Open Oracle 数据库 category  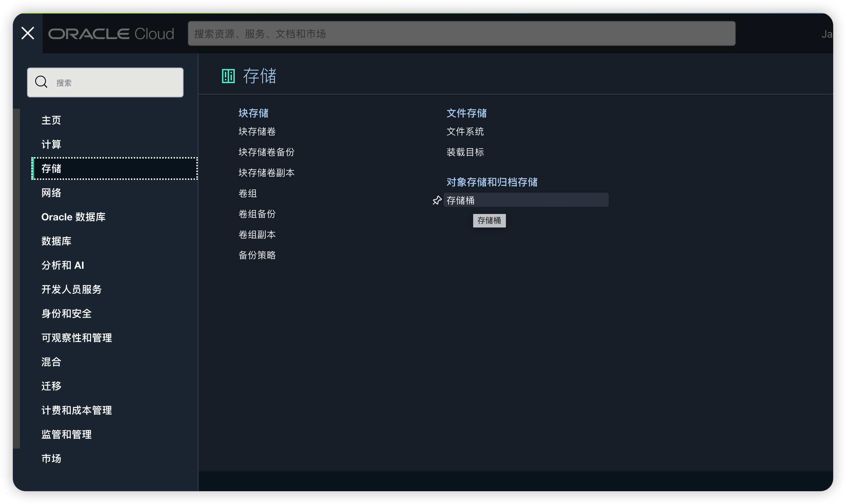(74, 217)
